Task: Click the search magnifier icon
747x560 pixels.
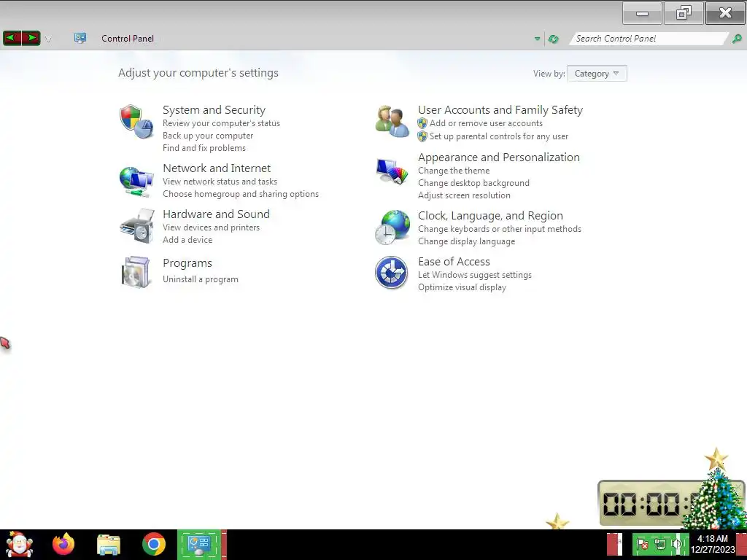Action: (x=737, y=39)
